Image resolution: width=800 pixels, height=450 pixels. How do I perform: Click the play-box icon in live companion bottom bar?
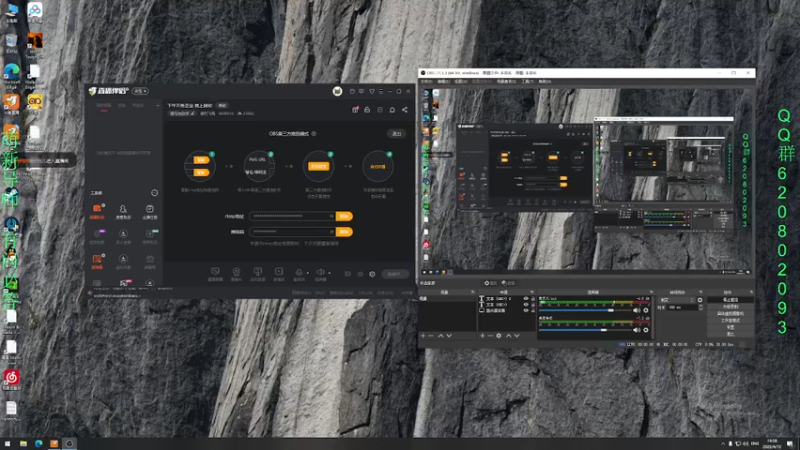click(x=279, y=272)
